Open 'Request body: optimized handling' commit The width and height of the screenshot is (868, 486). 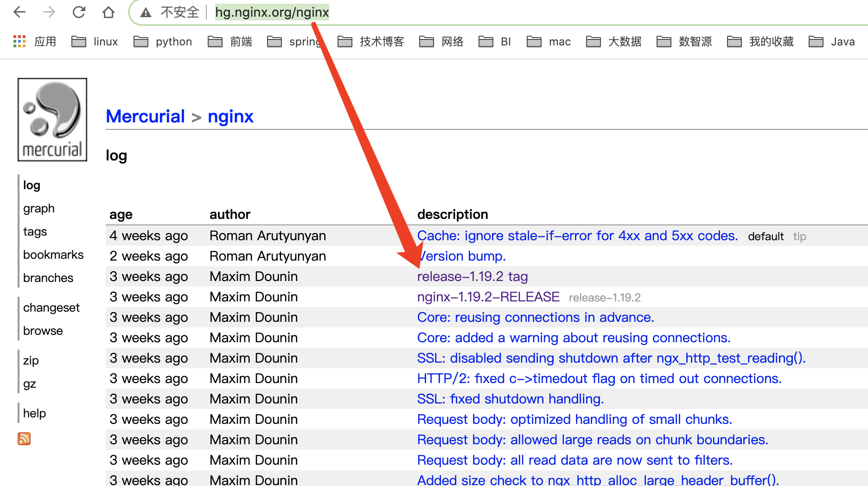tap(574, 419)
